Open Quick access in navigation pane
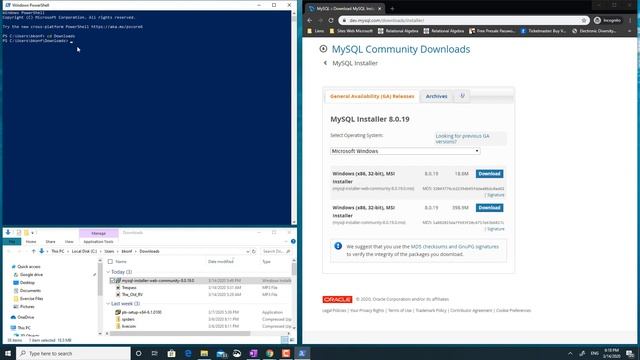The width and height of the screenshot is (640, 360). point(29,267)
